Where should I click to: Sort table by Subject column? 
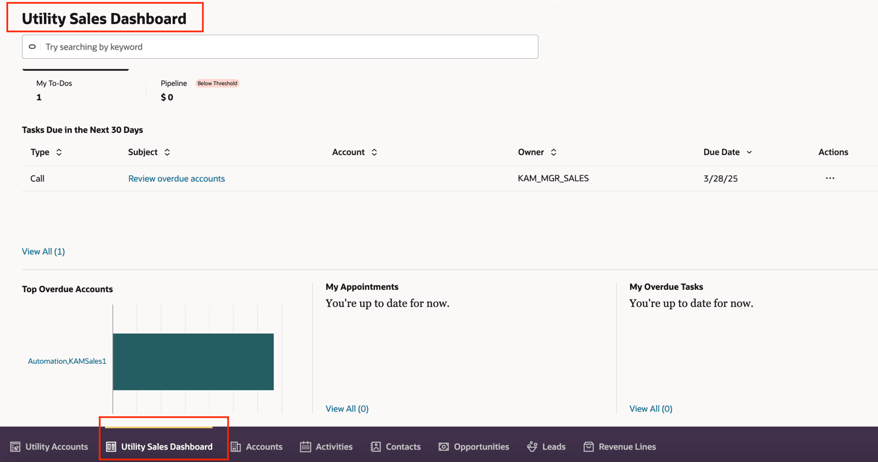[x=167, y=152]
